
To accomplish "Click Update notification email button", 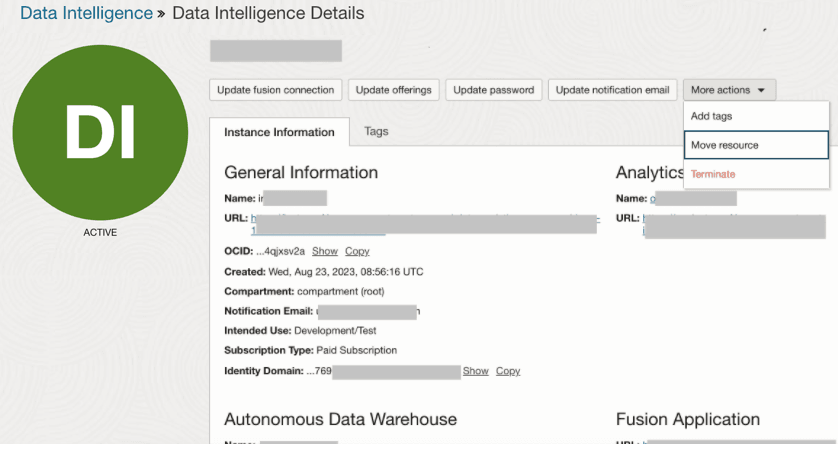I will coord(612,90).
